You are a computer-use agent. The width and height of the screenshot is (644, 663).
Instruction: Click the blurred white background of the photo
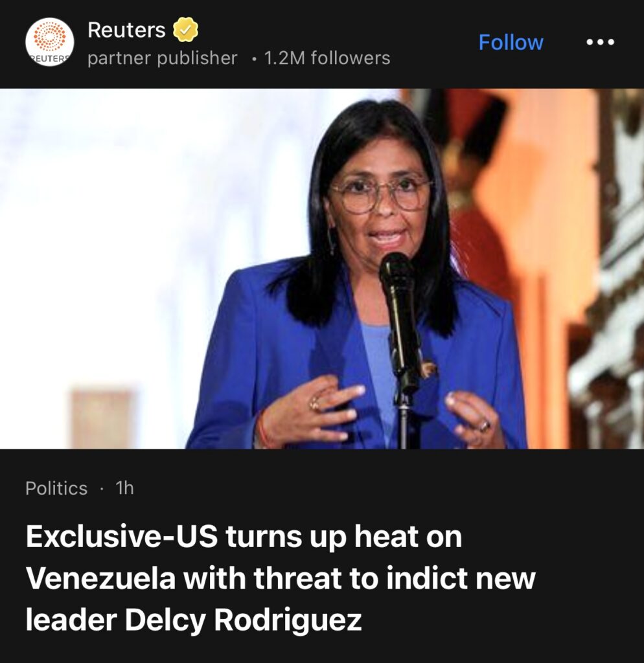pos(127,212)
